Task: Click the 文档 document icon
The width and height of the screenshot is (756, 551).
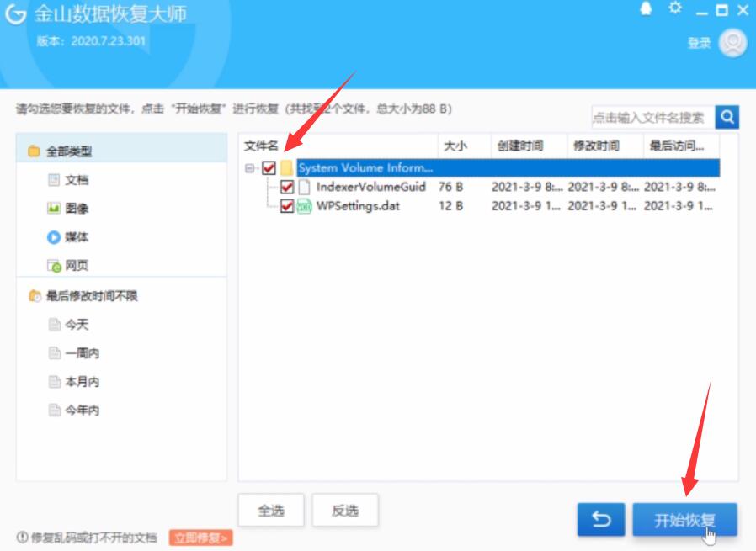Action: pyautogui.click(x=54, y=180)
